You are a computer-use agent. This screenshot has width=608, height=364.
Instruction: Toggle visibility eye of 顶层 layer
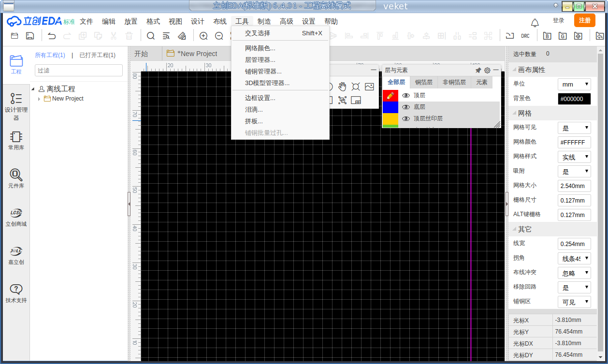[406, 96]
